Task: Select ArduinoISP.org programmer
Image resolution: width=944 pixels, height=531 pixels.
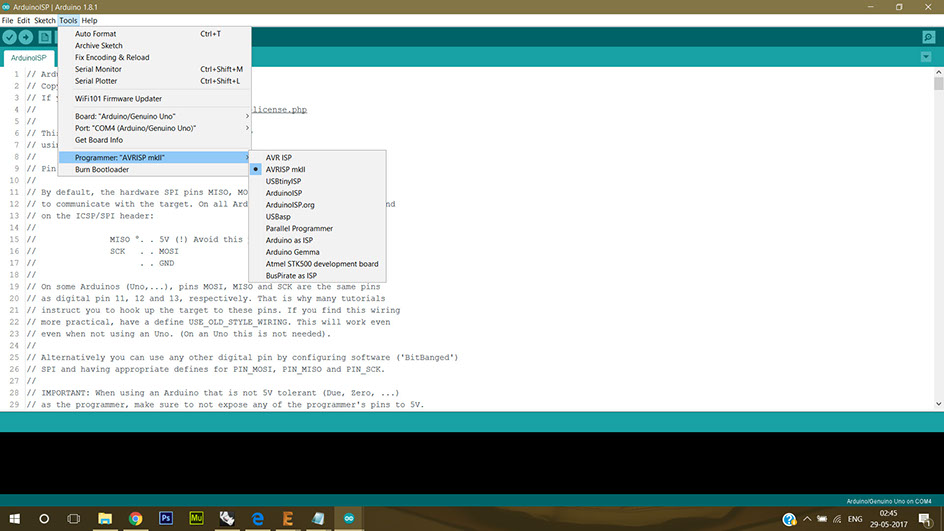Action: (317, 205)
